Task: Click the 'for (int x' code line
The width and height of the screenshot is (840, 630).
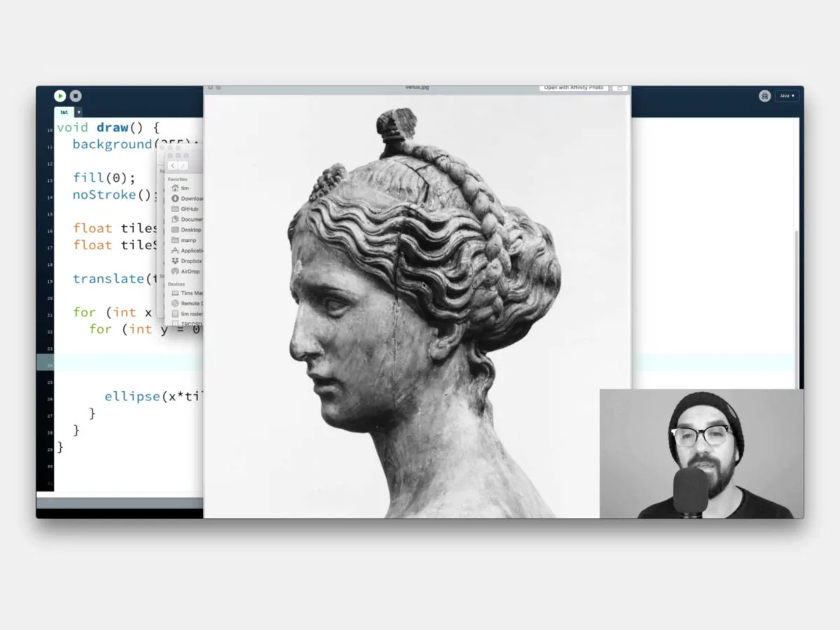Action: [x=114, y=312]
